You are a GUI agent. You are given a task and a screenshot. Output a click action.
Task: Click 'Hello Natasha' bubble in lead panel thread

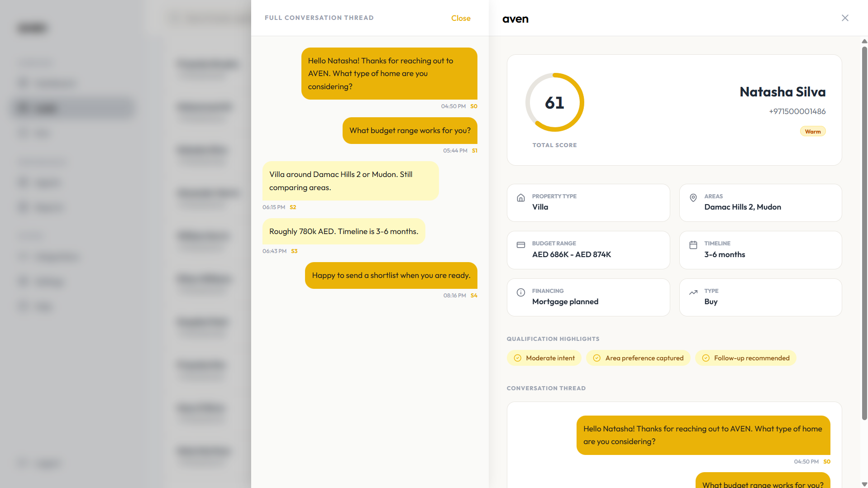tap(703, 435)
